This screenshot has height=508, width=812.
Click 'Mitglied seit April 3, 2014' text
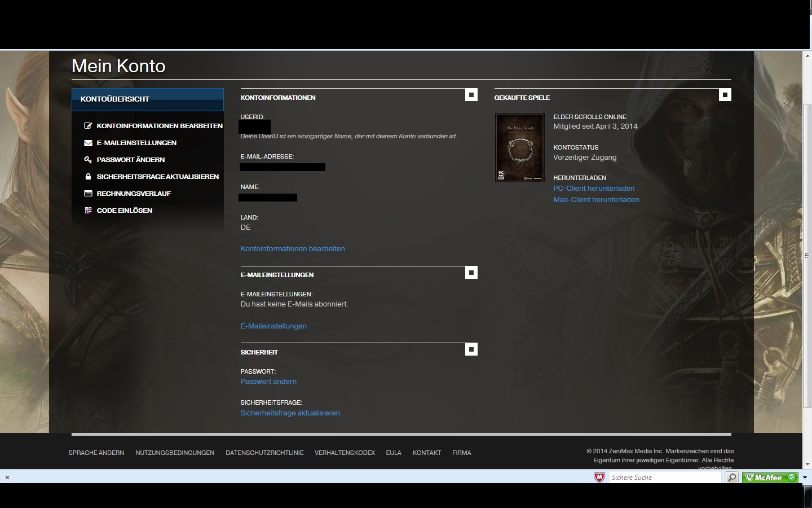pyautogui.click(x=595, y=126)
